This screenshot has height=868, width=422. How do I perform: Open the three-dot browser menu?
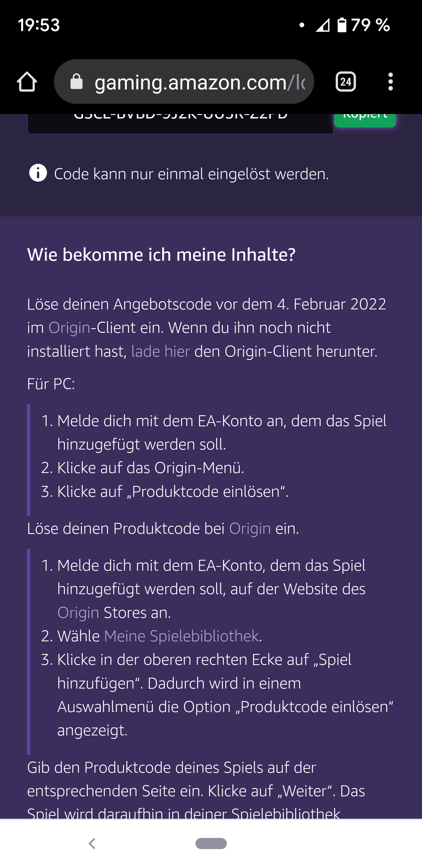tap(390, 82)
